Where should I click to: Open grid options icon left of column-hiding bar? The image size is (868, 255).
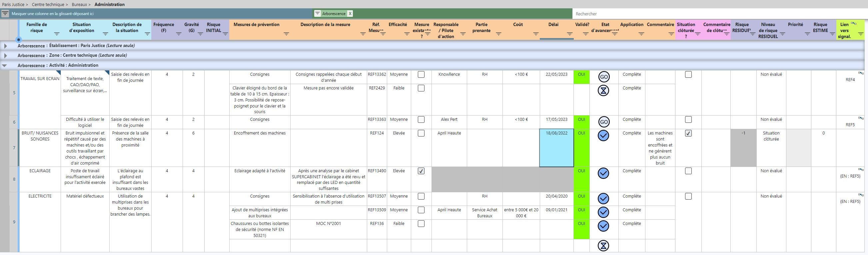(x=5, y=14)
